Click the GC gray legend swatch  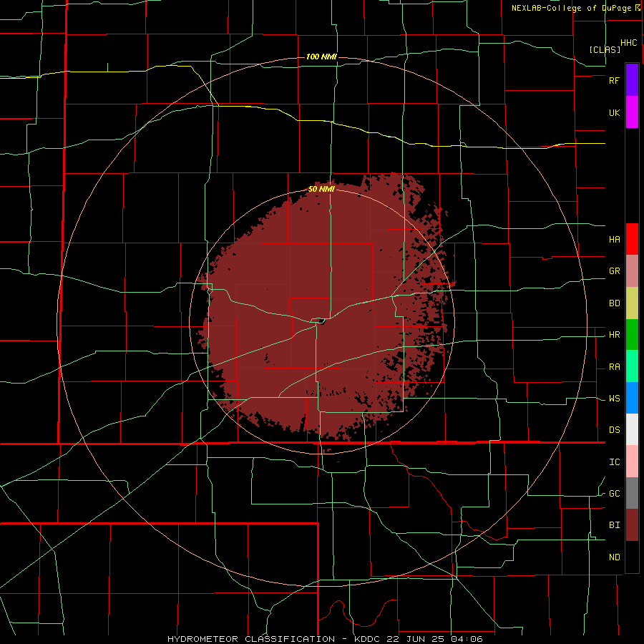pos(632,493)
